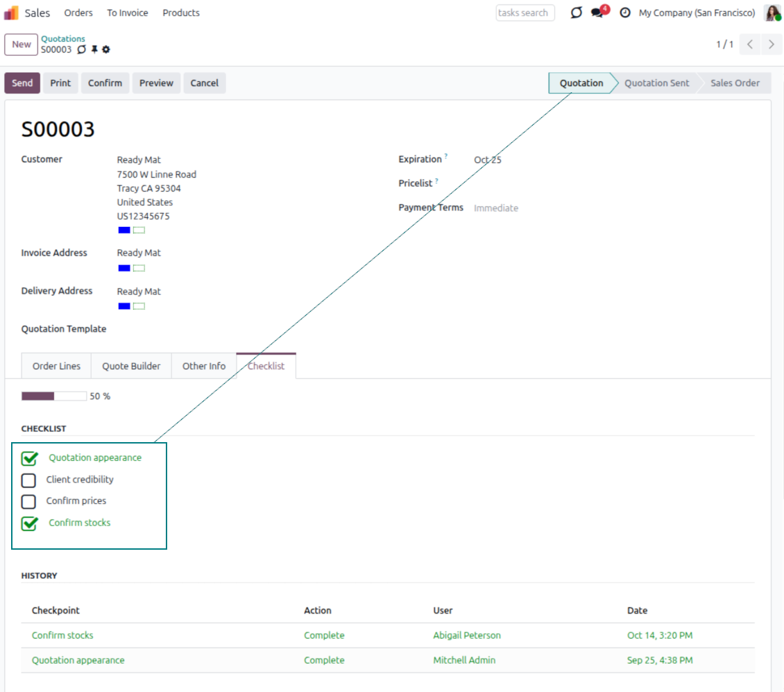
Task: Uncheck the Quotation appearance checkbox
Action: pyautogui.click(x=29, y=458)
